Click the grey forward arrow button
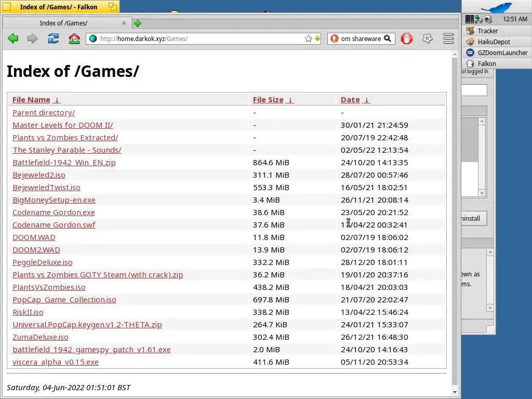This screenshot has width=532, height=399. coord(33,38)
